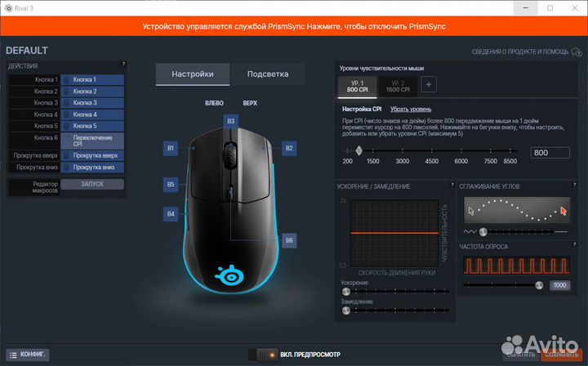Image resolution: width=588 pixels, height=366 pixels.
Task: Select the Влево mouse view
Action: (214, 103)
